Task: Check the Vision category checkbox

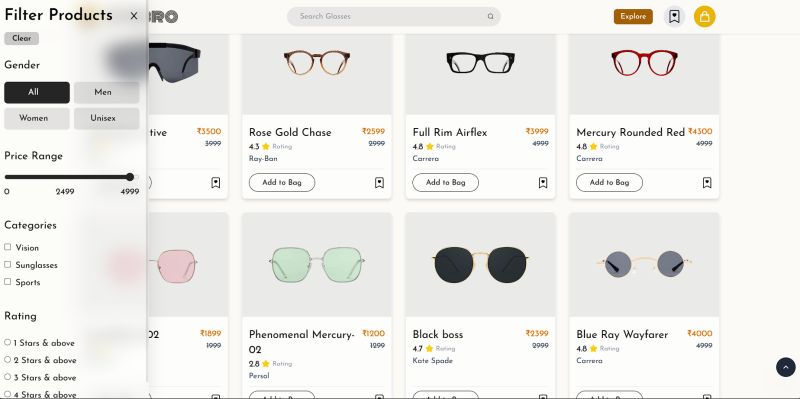Action: [x=8, y=247]
